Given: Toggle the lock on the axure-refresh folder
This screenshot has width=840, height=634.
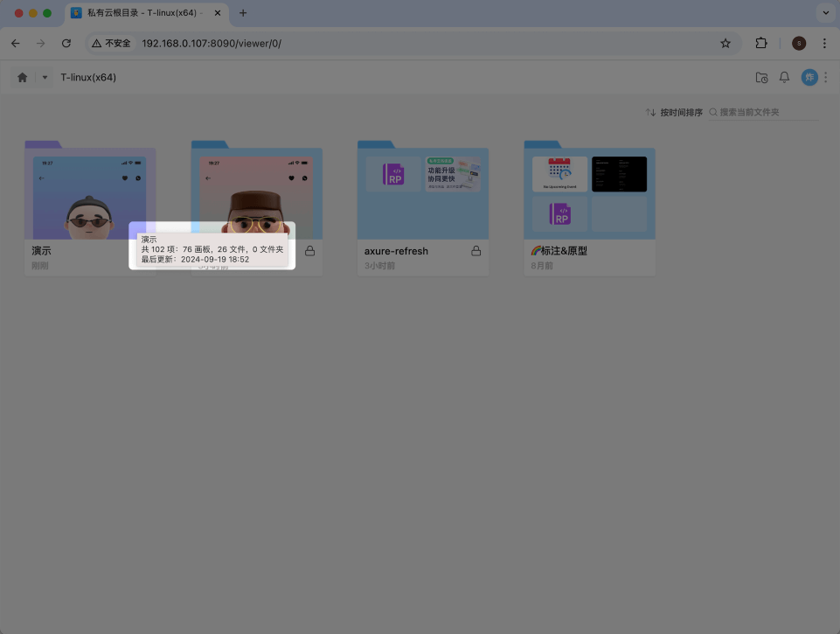Looking at the screenshot, I should (x=476, y=251).
